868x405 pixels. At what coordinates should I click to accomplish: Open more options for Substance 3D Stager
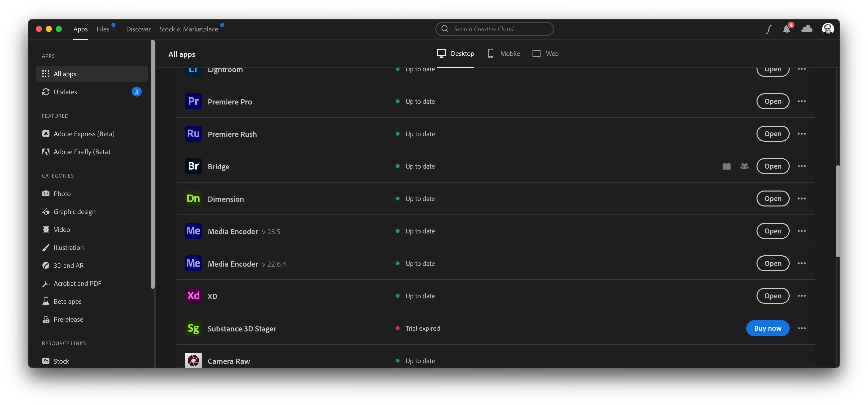[x=802, y=328]
